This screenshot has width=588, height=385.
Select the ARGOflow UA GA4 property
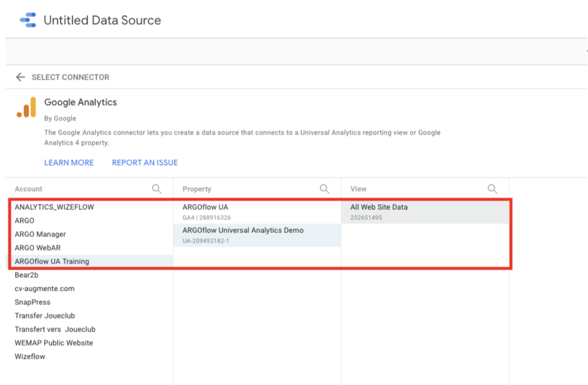258,212
